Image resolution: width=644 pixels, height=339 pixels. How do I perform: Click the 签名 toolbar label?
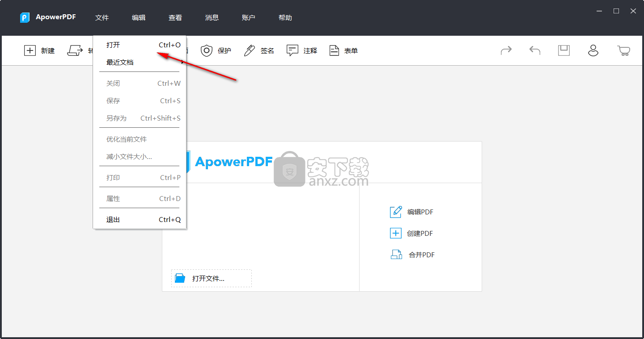click(x=267, y=51)
